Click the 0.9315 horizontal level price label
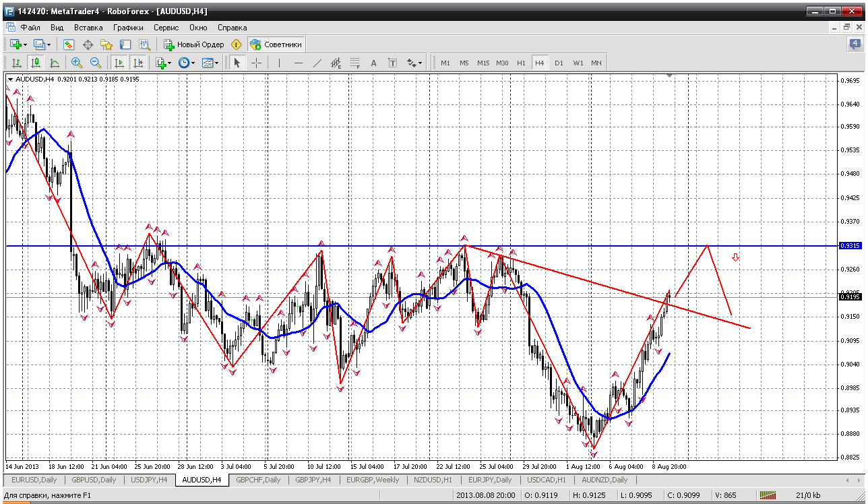This screenshot has height=504, width=868. 848,246
